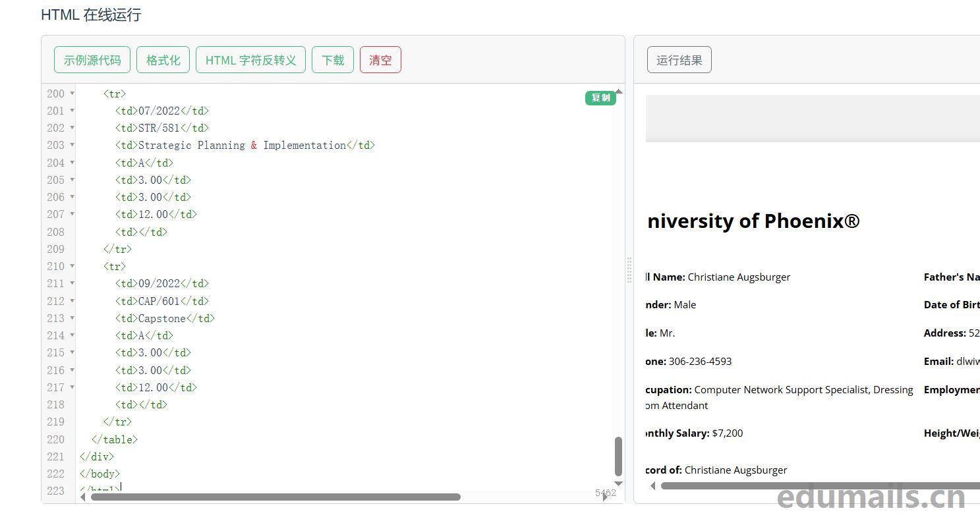Image resolution: width=980 pixels, height=523 pixels.
Task: Click the code text STR/581
Action: click(x=159, y=128)
